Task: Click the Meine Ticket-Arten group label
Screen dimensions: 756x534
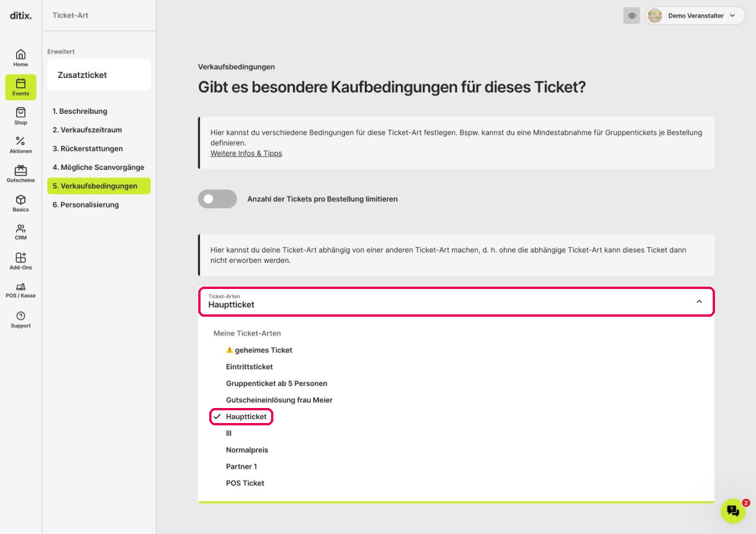Action: pyautogui.click(x=247, y=333)
